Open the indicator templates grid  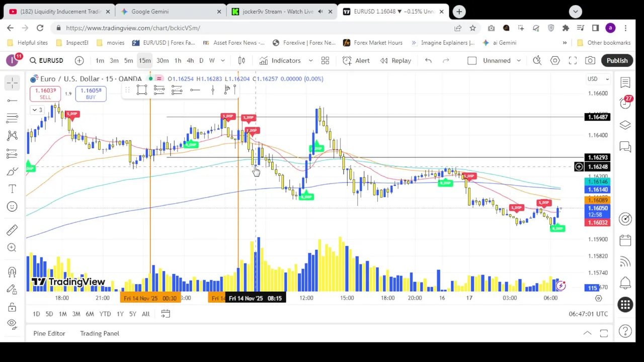(x=325, y=60)
